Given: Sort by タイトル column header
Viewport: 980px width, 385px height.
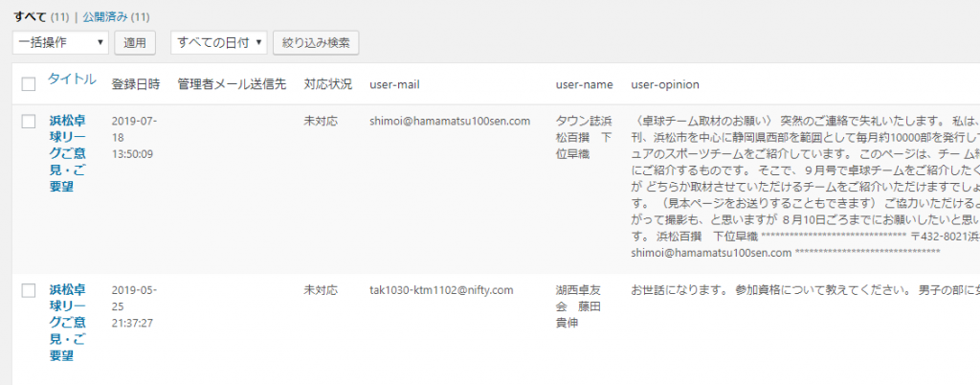Looking at the screenshot, I should click(x=72, y=79).
